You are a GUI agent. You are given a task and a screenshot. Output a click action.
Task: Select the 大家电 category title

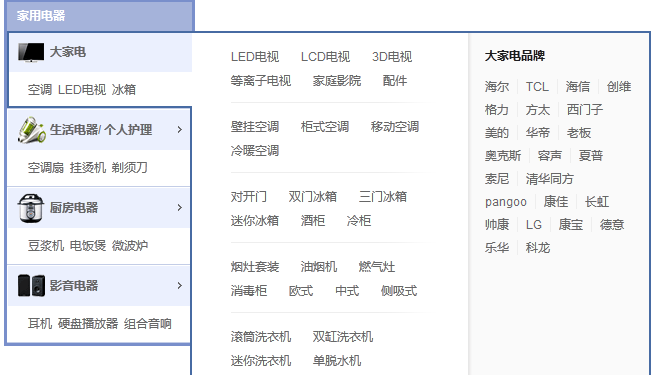click(68, 52)
